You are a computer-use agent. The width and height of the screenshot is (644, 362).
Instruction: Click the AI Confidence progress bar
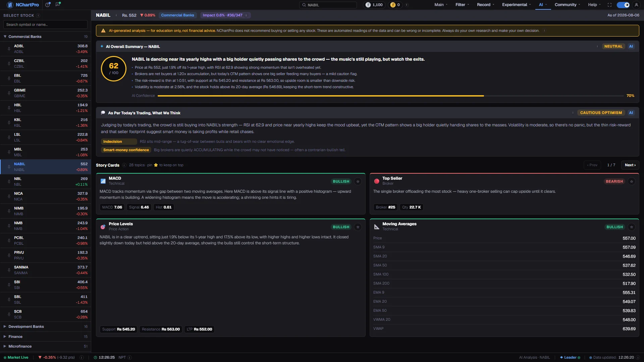[390, 96]
